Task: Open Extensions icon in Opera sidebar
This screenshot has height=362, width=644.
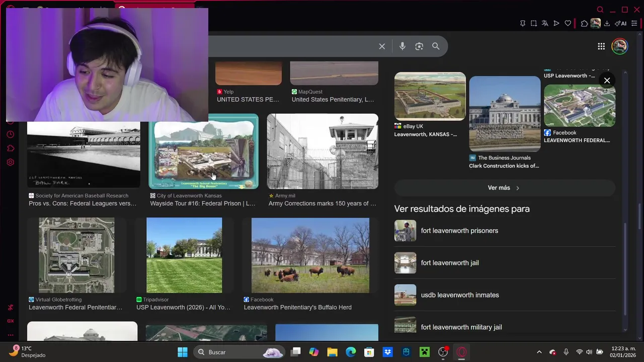Action: (x=10, y=148)
